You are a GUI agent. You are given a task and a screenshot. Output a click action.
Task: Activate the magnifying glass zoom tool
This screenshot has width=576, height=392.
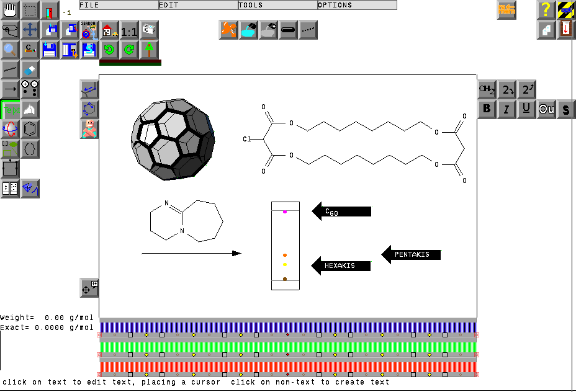tap(10, 50)
